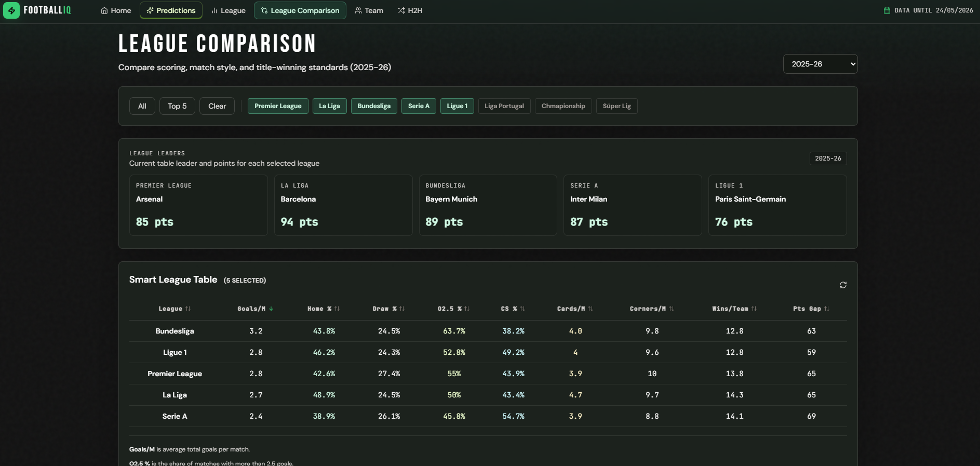Image resolution: width=980 pixels, height=466 pixels.
Task: Click Bundesliga's 63.7% O2.5 value
Action: (x=454, y=331)
